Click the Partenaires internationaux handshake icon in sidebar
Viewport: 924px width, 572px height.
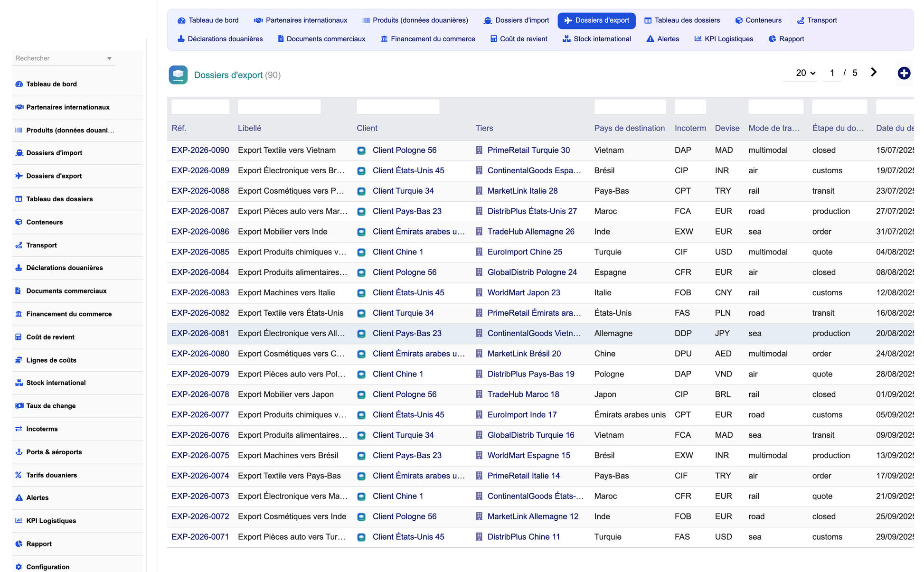tap(19, 107)
